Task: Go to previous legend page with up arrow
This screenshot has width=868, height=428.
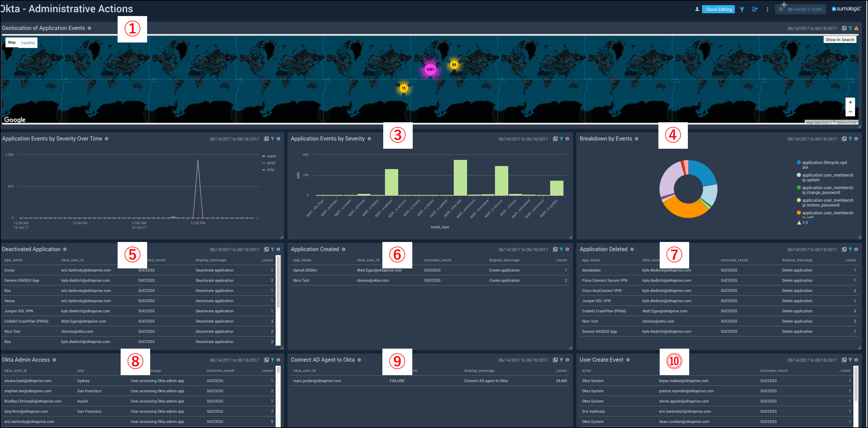Action: [799, 222]
